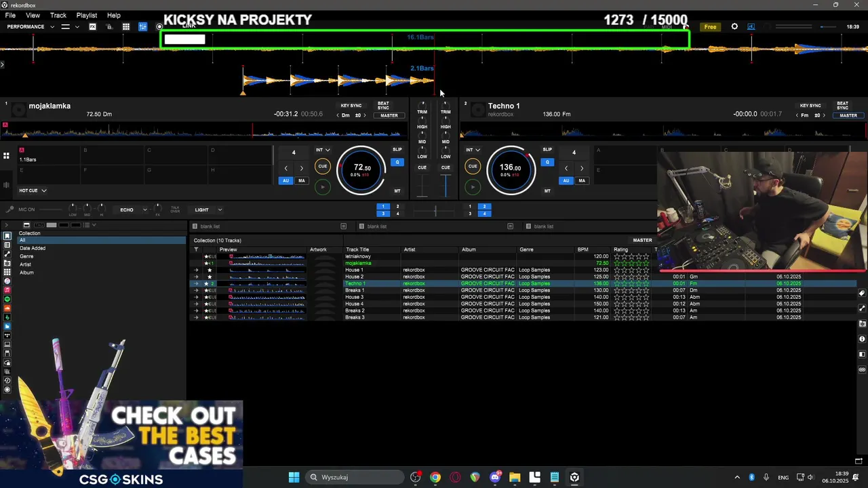Toggle deck 2 SLIP mode
This screenshot has height=488, width=868.
click(547, 149)
